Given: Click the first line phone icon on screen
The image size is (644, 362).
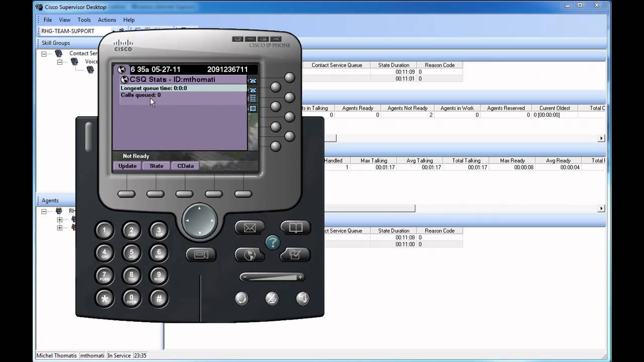Looking at the screenshot, I should [x=253, y=80].
